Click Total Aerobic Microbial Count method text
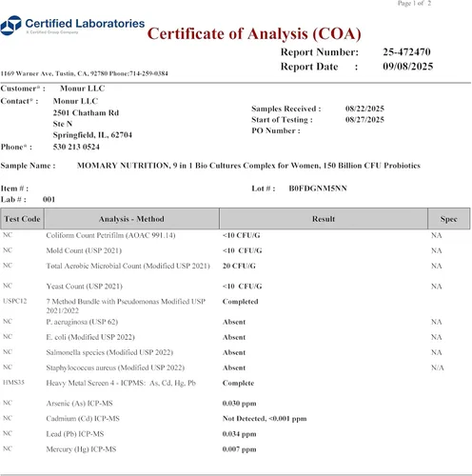 click(128, 266)
